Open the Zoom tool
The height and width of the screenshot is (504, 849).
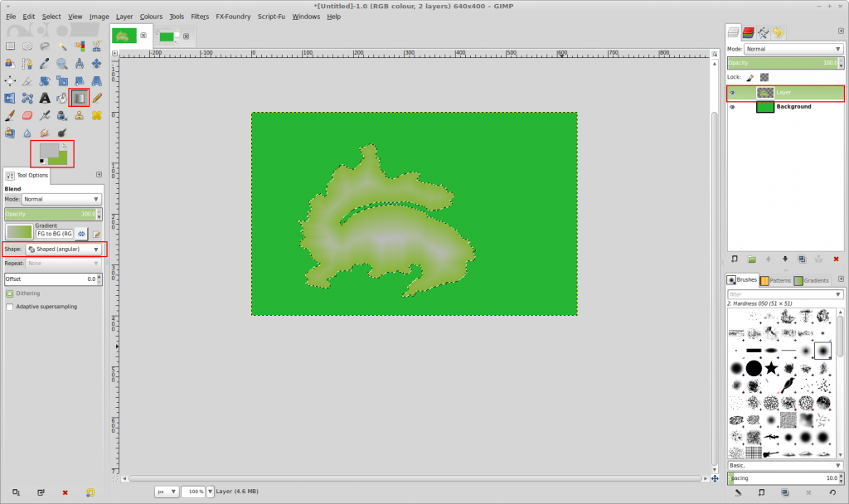[61, 63]
